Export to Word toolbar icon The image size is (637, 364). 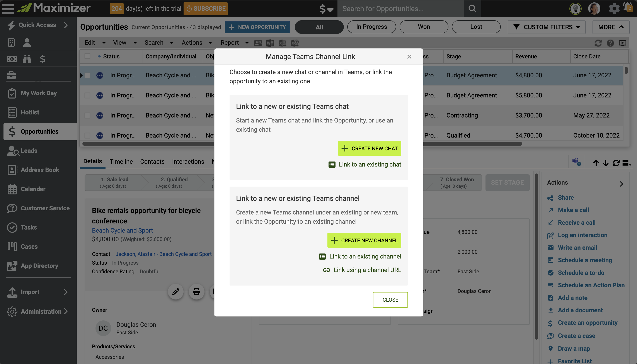click(270, 43)
